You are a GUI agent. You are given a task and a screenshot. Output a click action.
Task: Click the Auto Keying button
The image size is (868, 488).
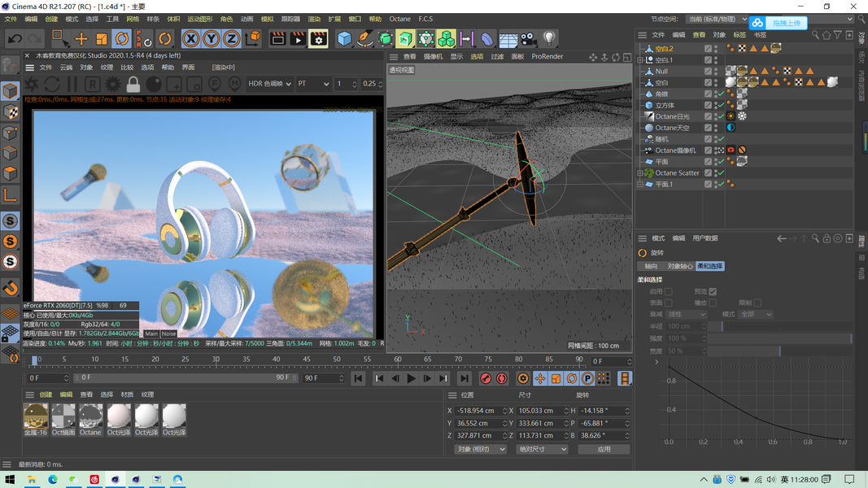[x=502, y=378]
